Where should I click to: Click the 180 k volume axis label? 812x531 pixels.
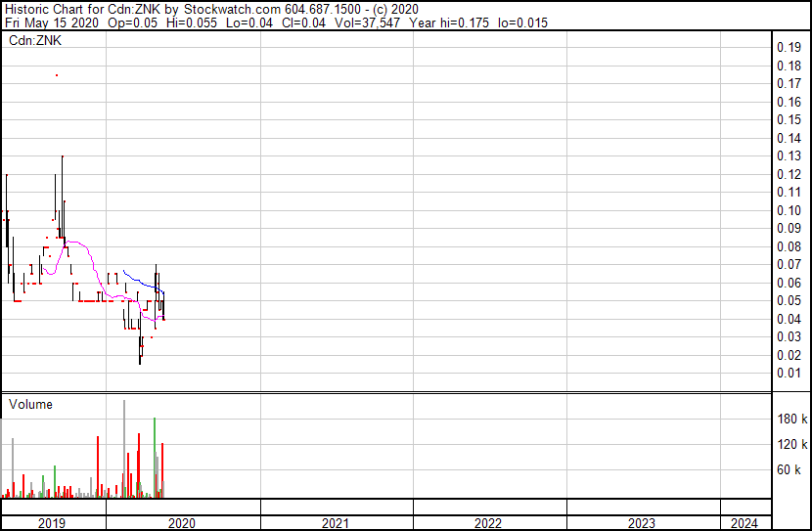[791, 419]
